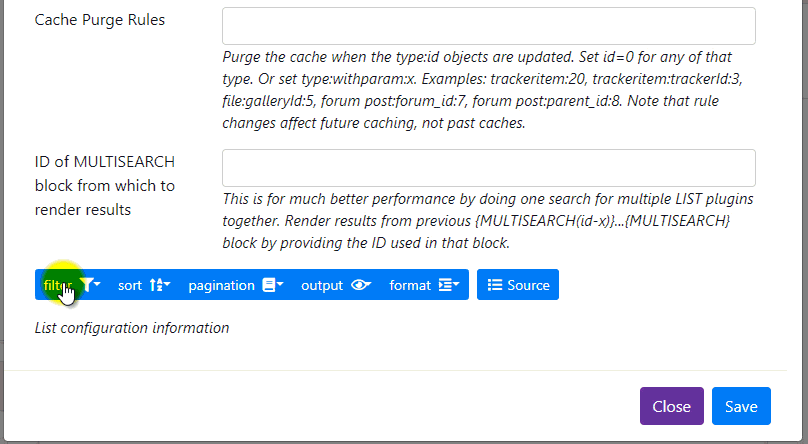Open the sort menu label
This screenshot has height=444, width=808.
(130, 285)
